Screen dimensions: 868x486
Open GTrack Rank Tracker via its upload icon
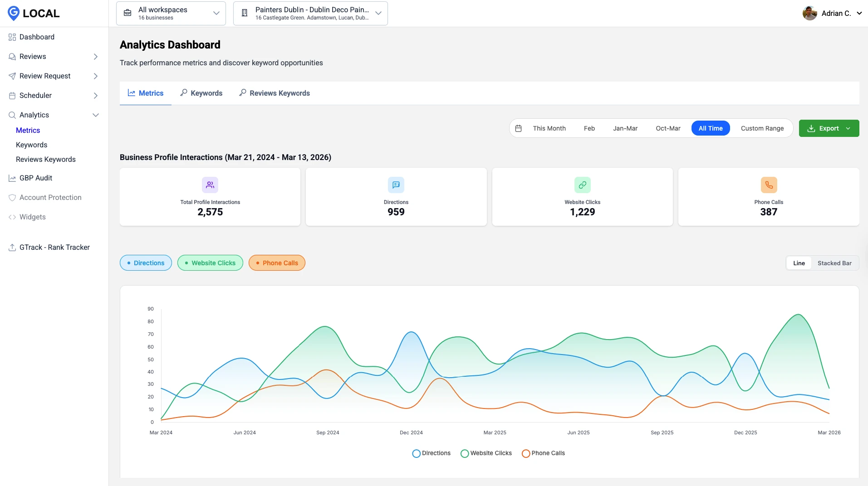[x=12, y=247]
